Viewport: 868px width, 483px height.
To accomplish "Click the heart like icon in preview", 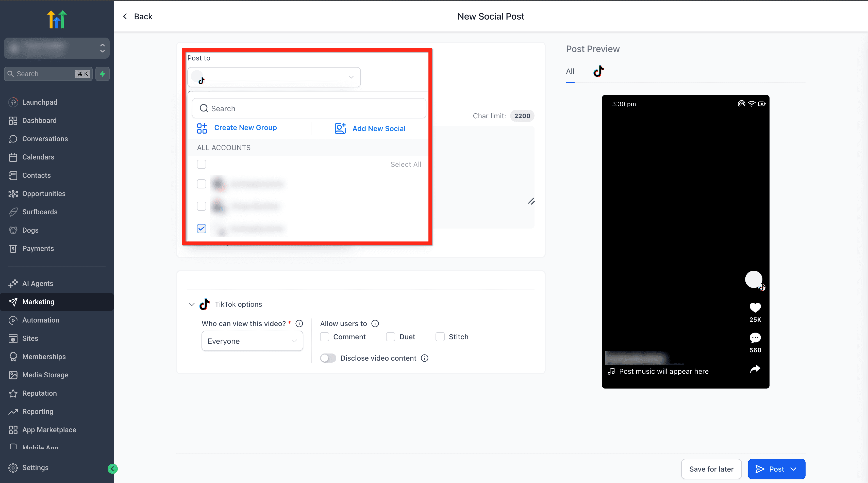I will (x=755, y=307).
